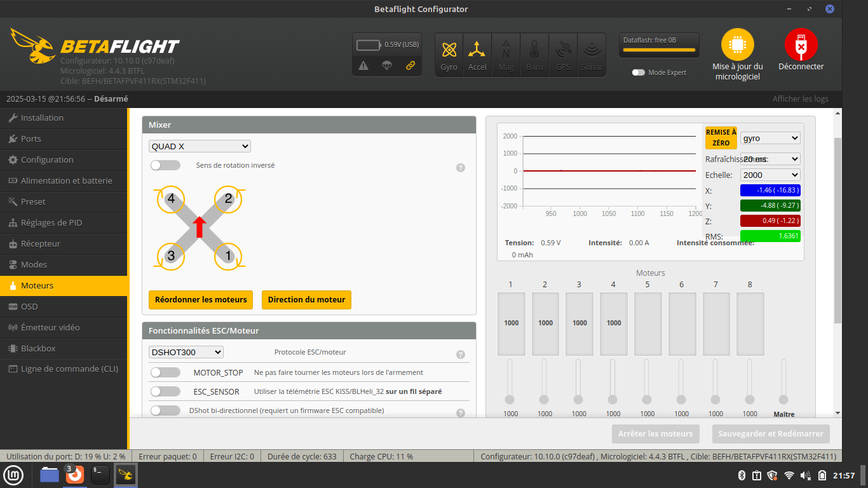Viewport: 868px width, 488px height.
Task: Open the Ligne de commande (CLI) tab
Action: coord(69,369)
